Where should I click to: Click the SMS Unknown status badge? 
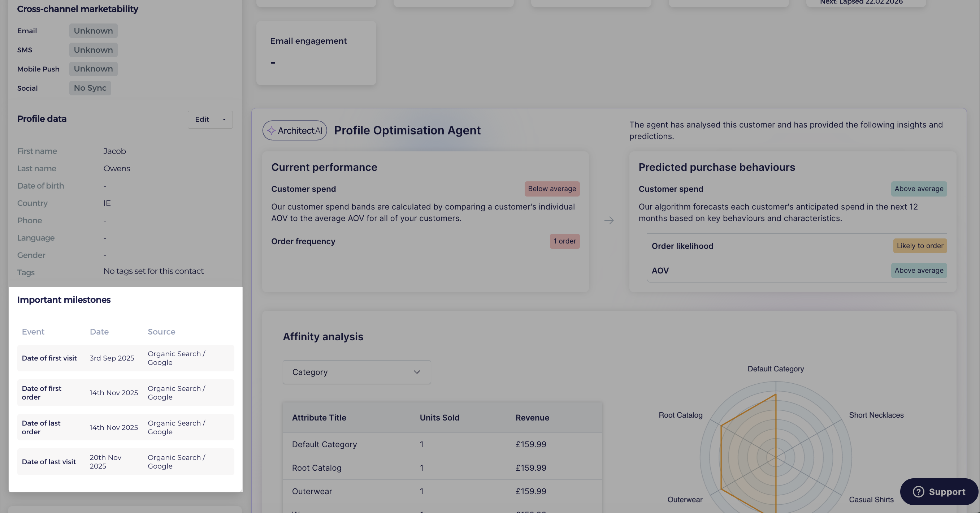tap(93, 50)
